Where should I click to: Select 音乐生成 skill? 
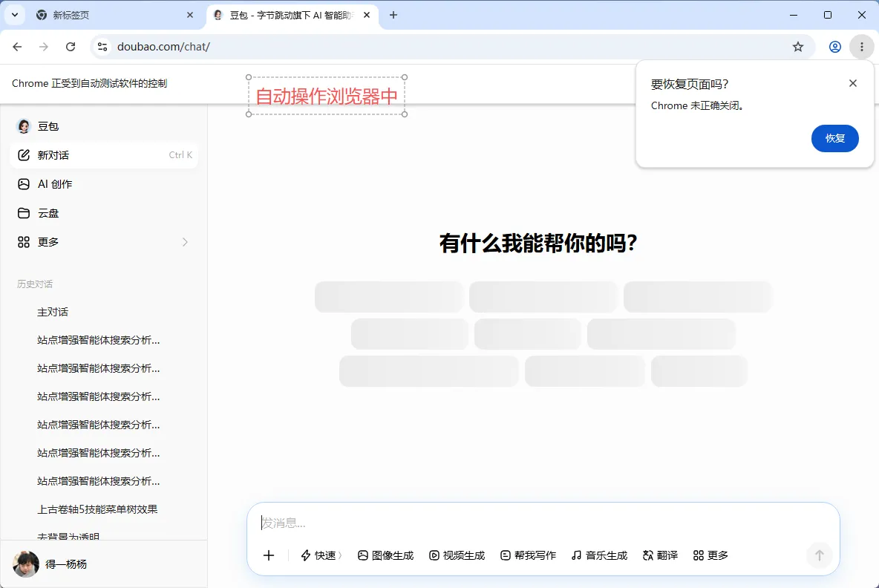coord(599,555)
